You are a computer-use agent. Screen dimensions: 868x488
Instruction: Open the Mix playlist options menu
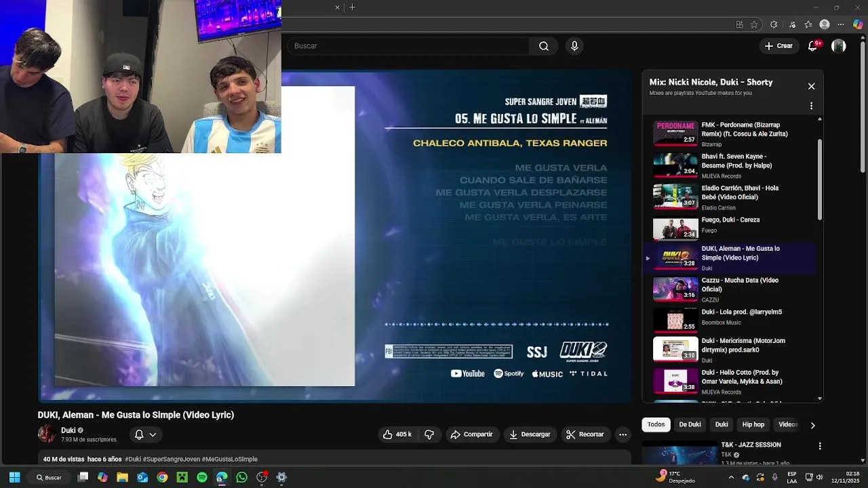click(811, 106)
